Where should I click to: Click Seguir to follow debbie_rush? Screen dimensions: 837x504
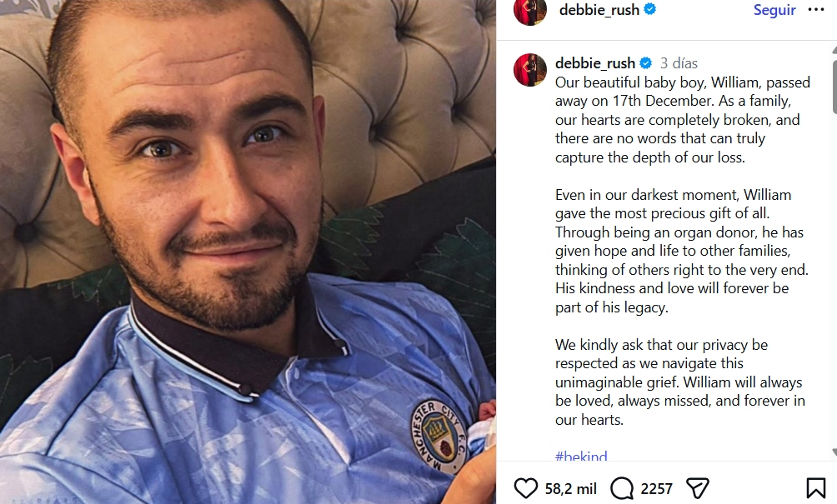coord(774,10)
